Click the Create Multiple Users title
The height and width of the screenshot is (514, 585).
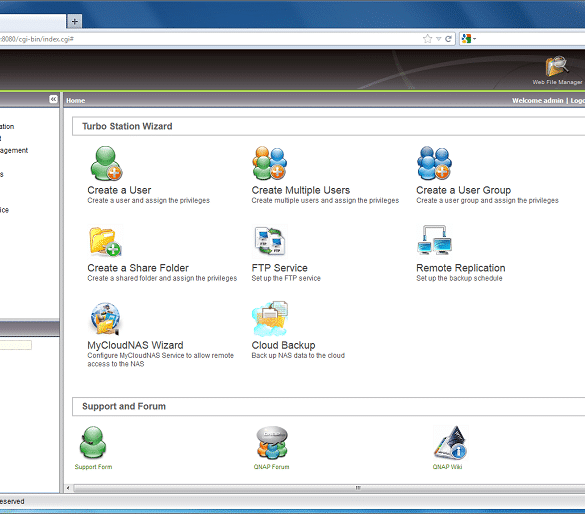coord(301,190)
